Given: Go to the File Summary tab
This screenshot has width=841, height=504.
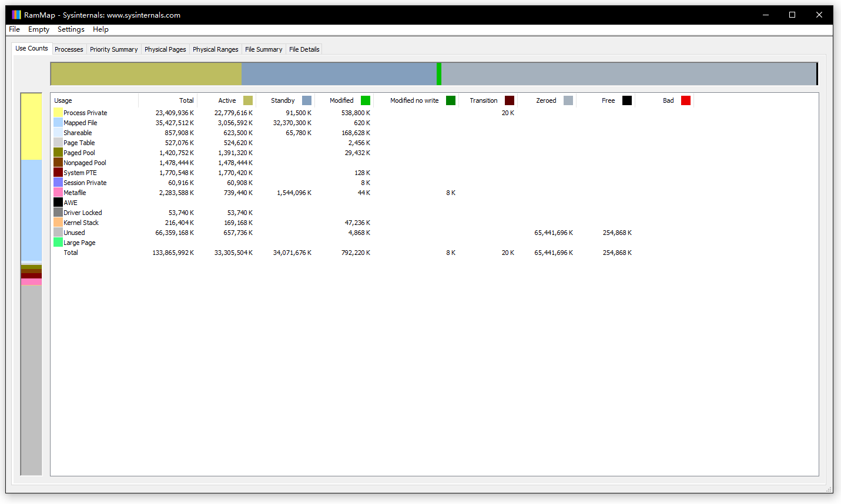Looking at the screenshot, I should (263, 49).
